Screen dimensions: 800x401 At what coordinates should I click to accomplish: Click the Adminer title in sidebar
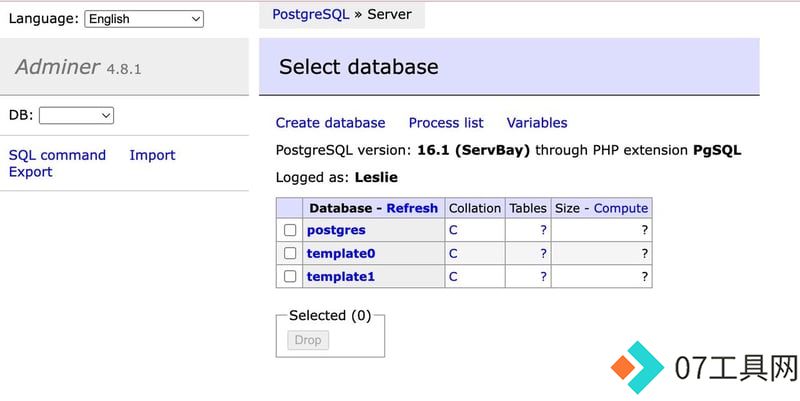(x=58, y=67)
